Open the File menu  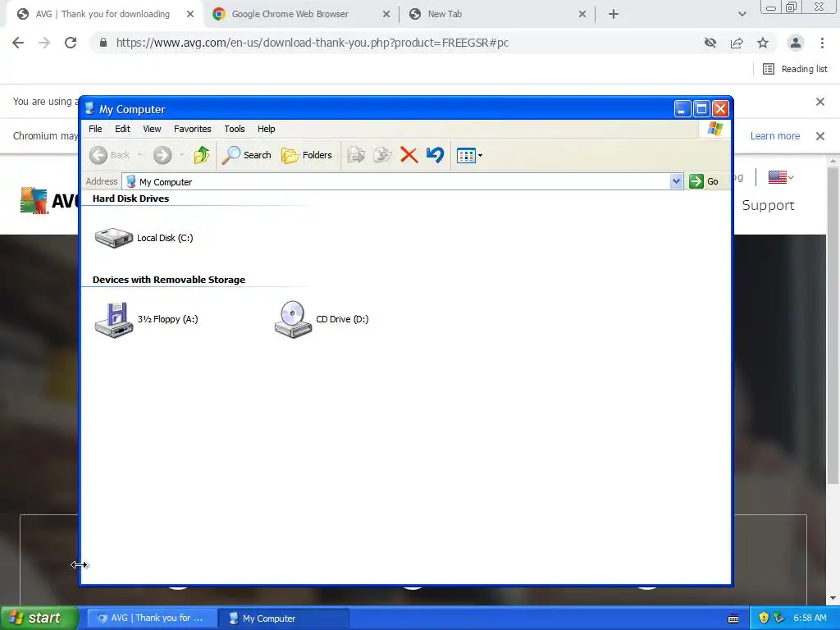(x=95, y=129)
